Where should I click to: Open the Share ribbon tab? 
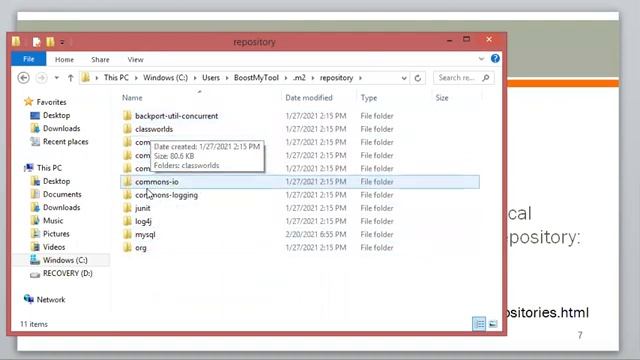(x=100, y=60)
